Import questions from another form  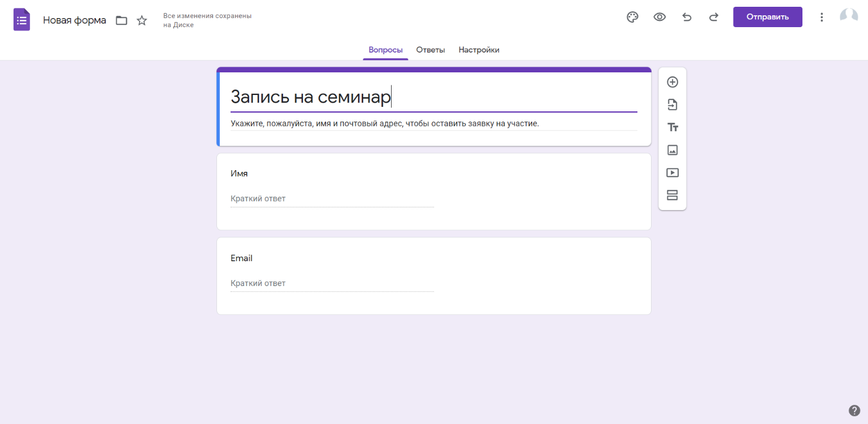[672, 105]
